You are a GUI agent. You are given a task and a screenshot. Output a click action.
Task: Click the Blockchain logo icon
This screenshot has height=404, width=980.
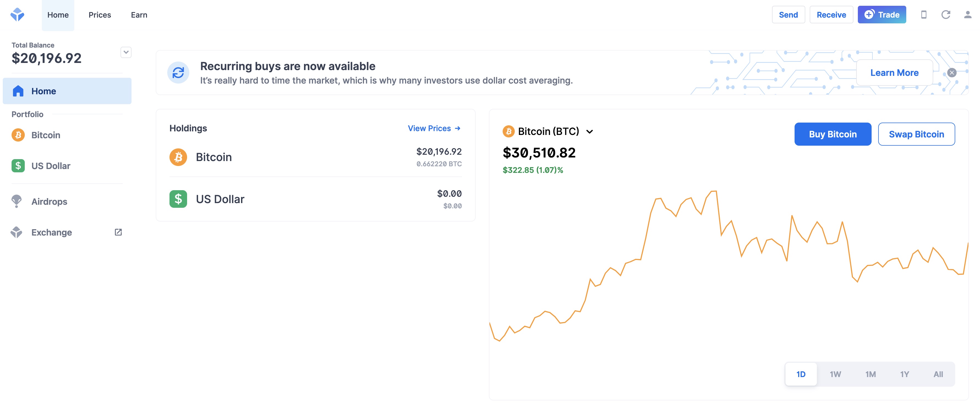[x=18, y=15]
